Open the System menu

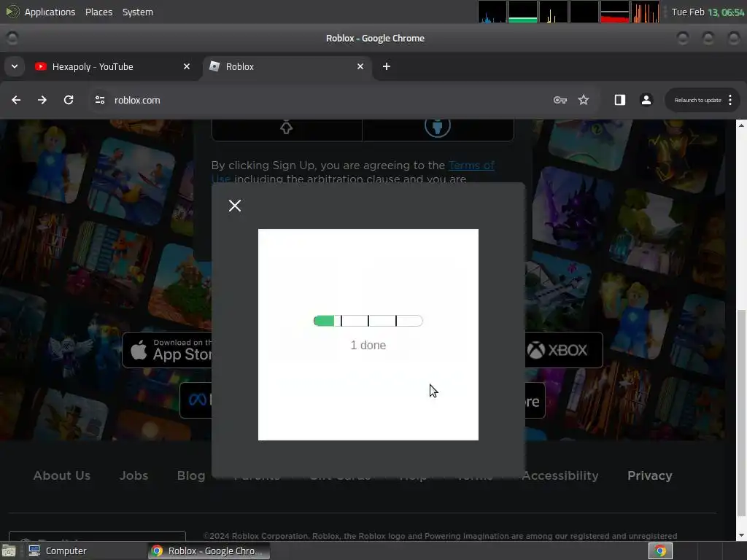138,12
